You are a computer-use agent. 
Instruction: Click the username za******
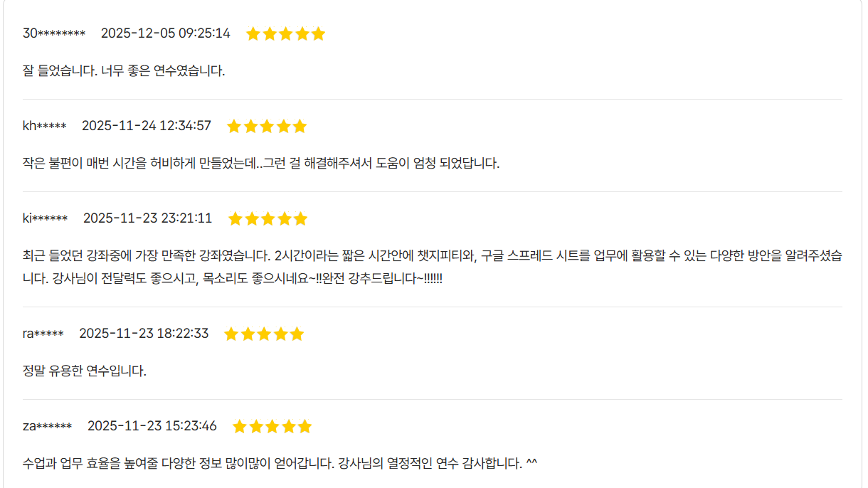pos(47,426)
